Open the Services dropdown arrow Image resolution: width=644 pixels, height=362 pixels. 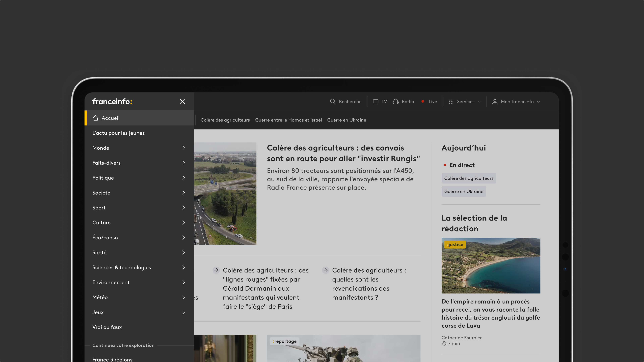(x=479, y=102)
